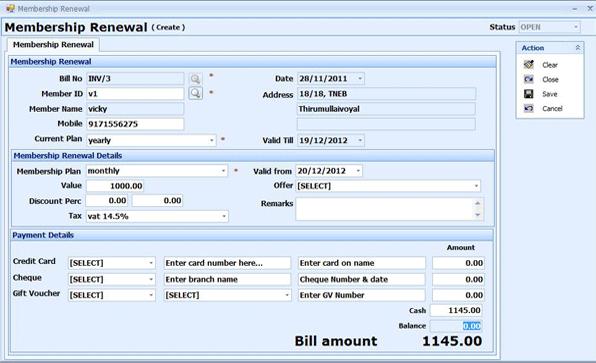Click the Close action icon

[x=529, y=79]
